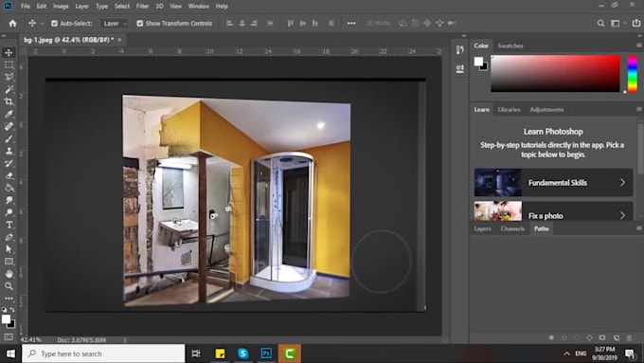
Task: Open Camtasia from the taskbar
Action: point(290,354)
